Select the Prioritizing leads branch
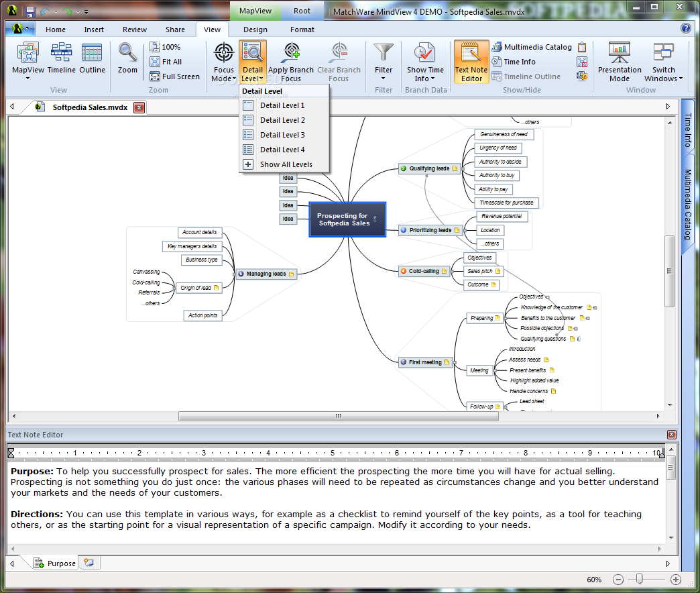This screenshot has height=593, width=700. point(430,230)
